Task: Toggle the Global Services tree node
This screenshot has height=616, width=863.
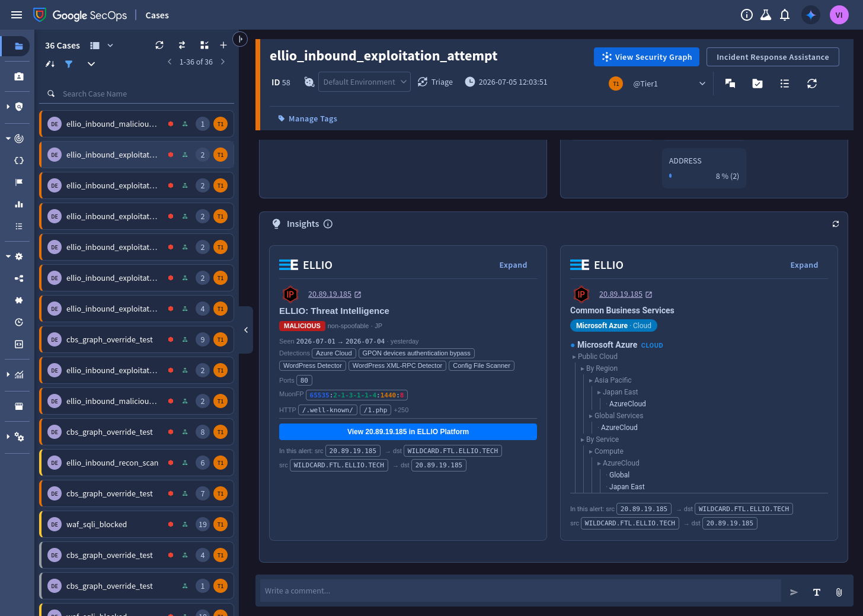Action: tap(590, 416)
